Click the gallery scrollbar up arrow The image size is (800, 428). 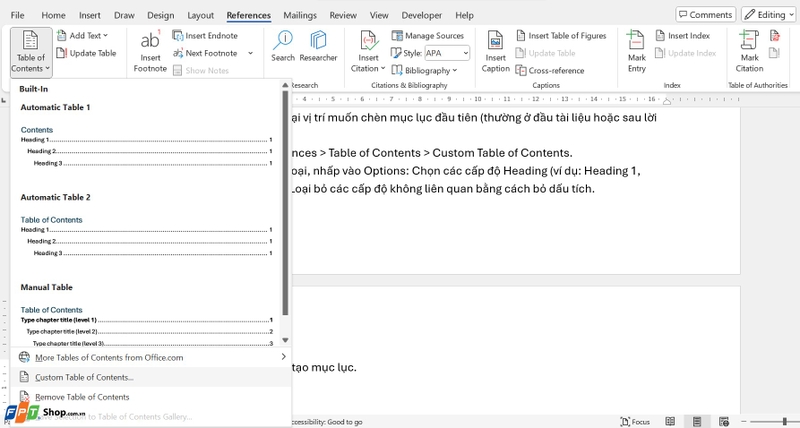click(x=285, y=86)
